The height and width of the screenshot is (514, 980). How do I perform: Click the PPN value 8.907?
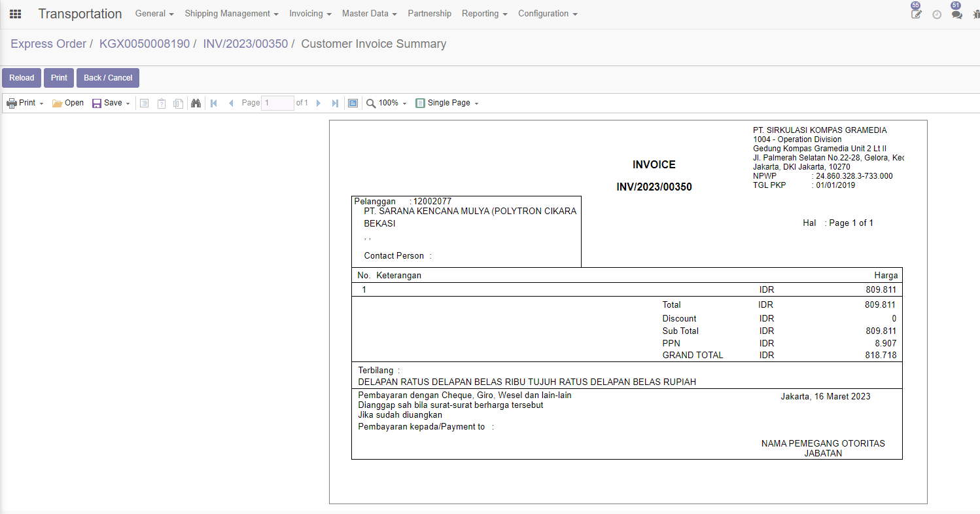click(885, 343)
